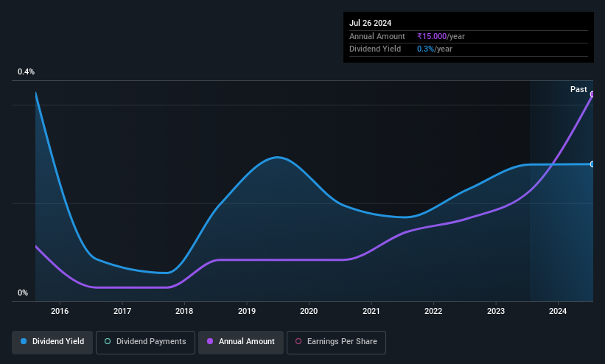Select the 2019 x-axis label
The height and width of the screenshot is (364, 605).
(x=247, y=311)
